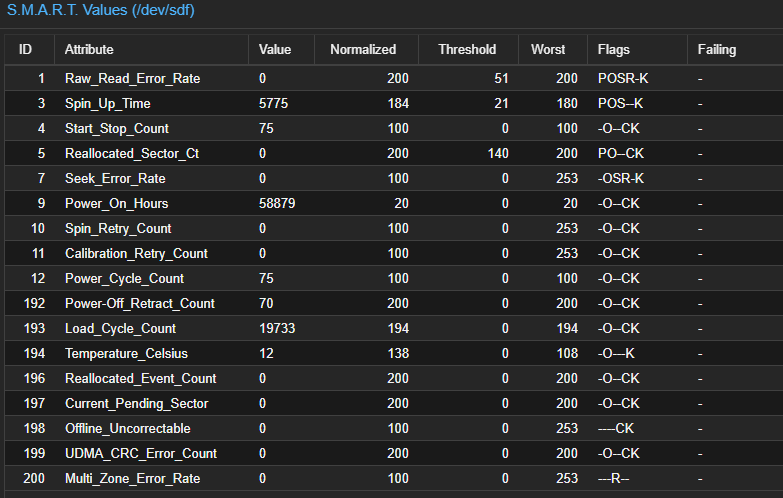Viewport: 783px width, 498px height.
Task: Select the UDMA_CRC_Error_Count row
Action: pos(394,453)
